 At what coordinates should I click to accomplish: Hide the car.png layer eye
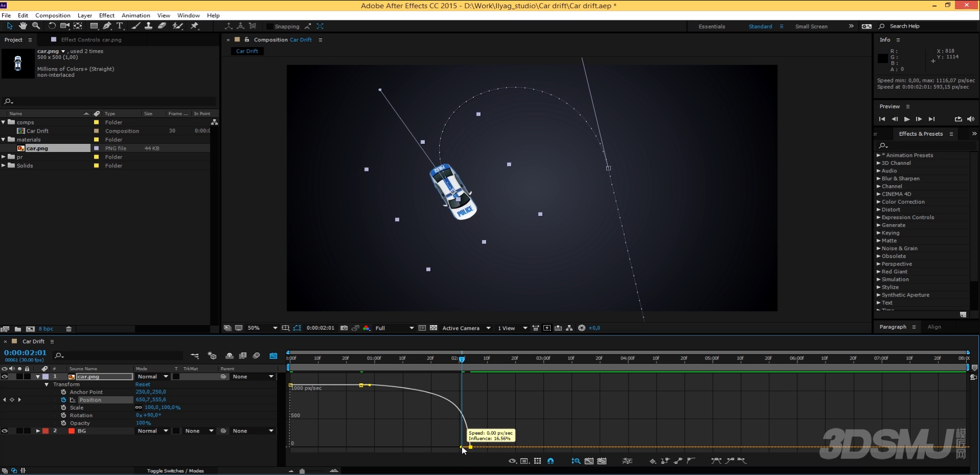5,377
